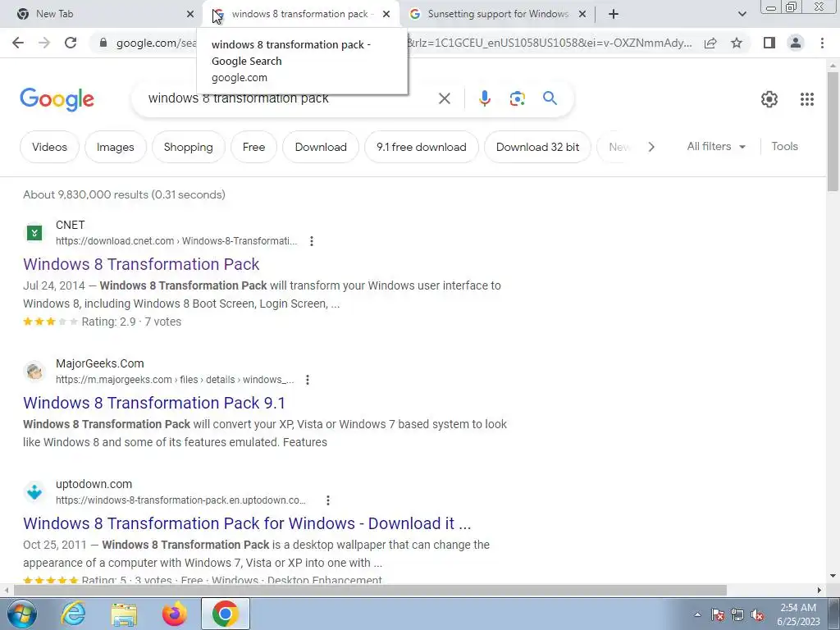Filter results by Shopping
840x630 pixels.
[188, 147]
